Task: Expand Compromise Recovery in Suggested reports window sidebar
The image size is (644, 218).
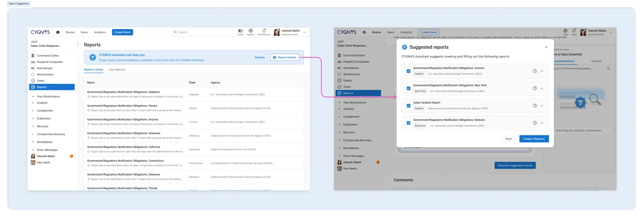Action: coord(357,140)
